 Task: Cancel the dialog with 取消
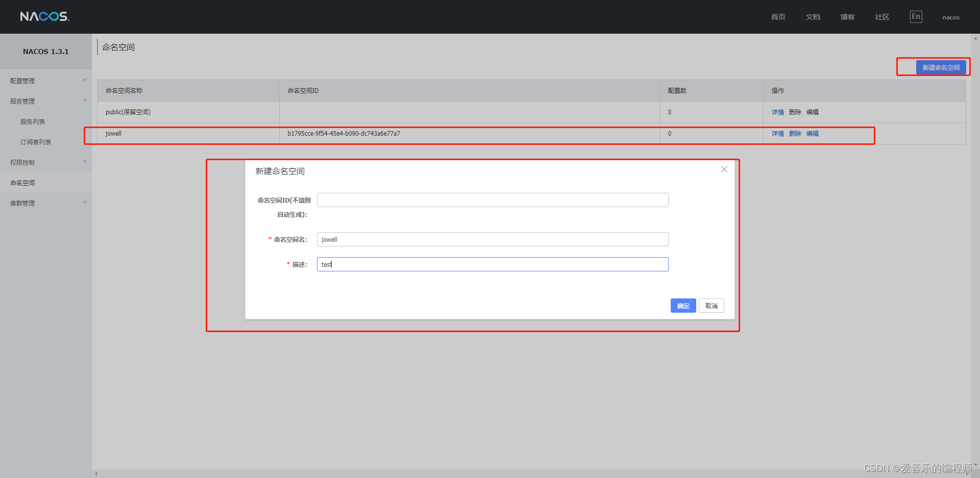coord(711,306)
